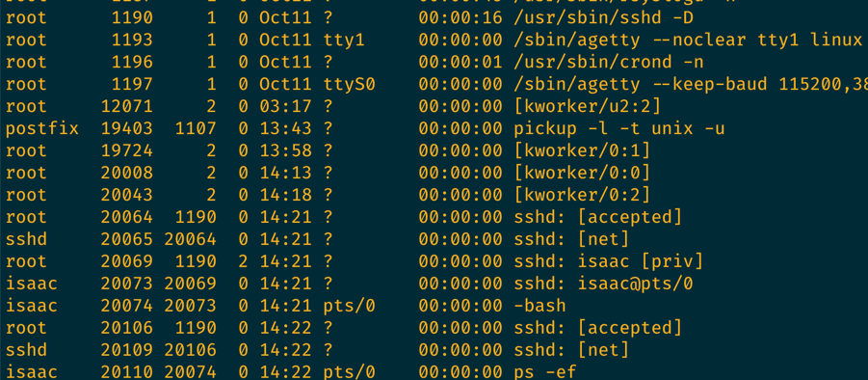Click the sshd: isaac@pts/0 text
This screenshot has height=380, width=868.
coord(603,284)
